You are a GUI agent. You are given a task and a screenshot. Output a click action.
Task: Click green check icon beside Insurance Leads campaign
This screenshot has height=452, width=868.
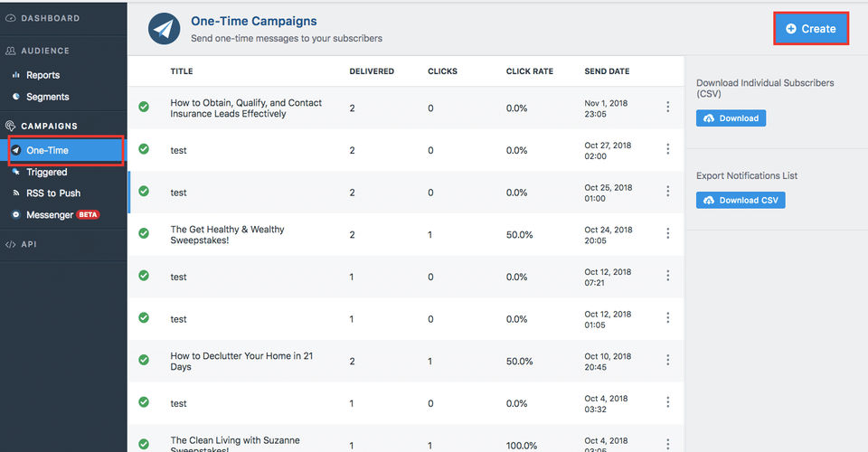tap(144, 107)
